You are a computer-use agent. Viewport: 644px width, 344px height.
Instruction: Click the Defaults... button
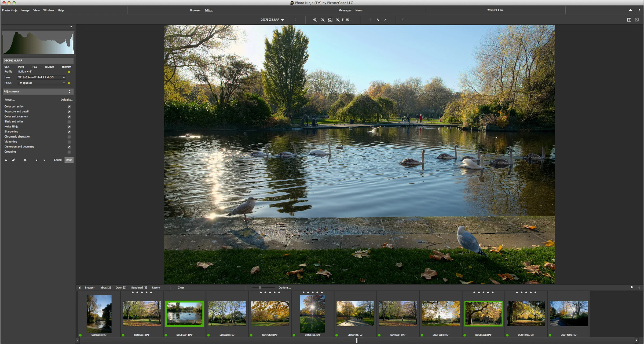coord(67,100)
